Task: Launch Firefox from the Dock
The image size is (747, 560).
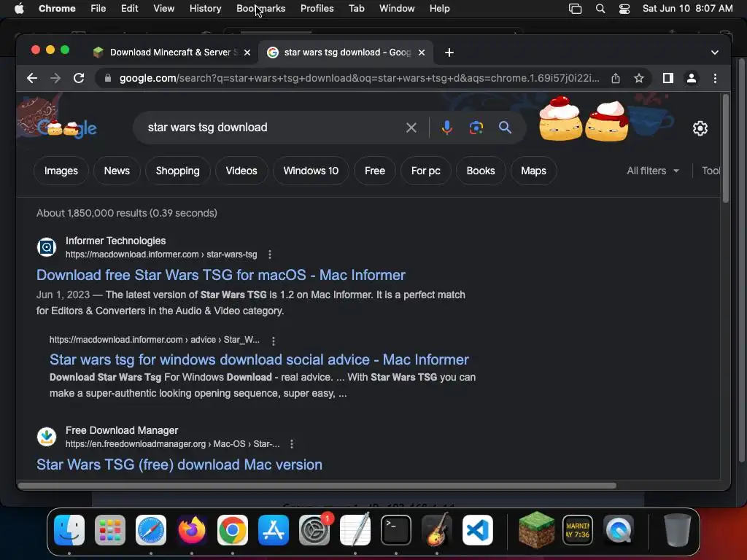Action: pyautogui.click(x=192, y=530)
